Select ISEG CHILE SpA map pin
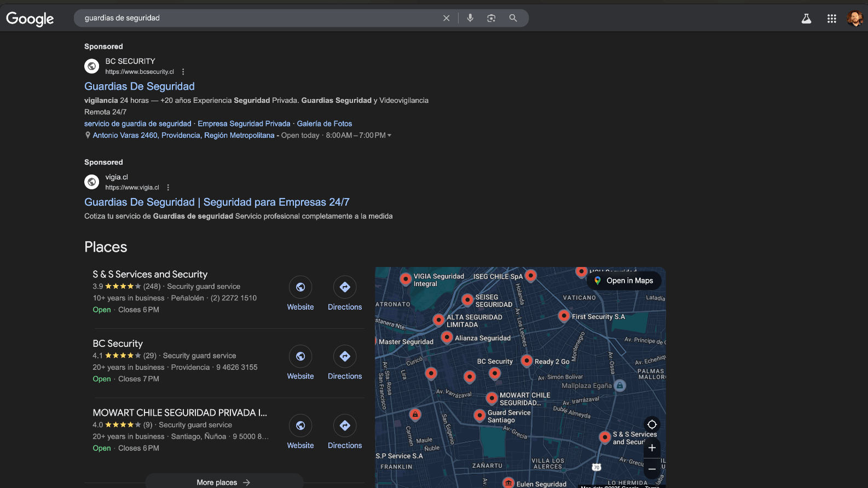The width and height of the screenshot is (868, 488). 530,275
